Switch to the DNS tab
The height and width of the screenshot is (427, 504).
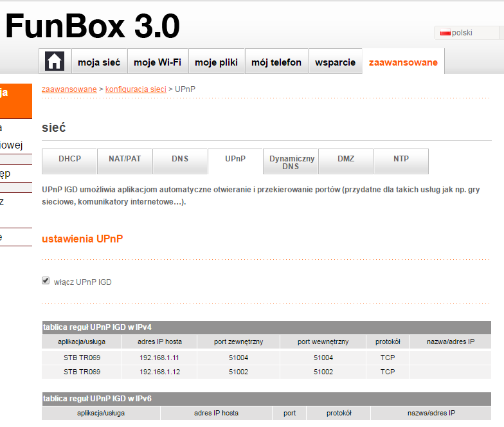coord(180,161)
